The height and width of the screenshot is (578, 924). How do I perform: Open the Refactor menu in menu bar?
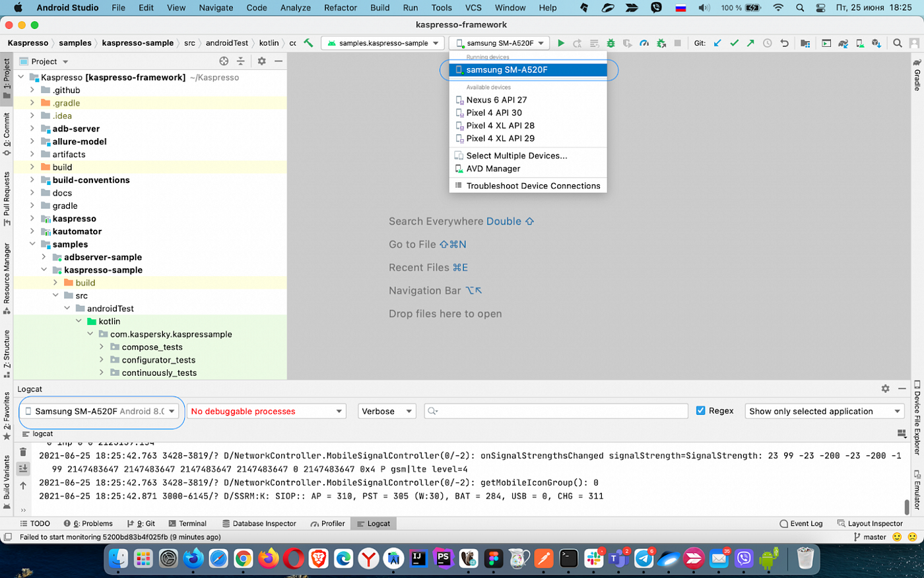tap(341, 8)
